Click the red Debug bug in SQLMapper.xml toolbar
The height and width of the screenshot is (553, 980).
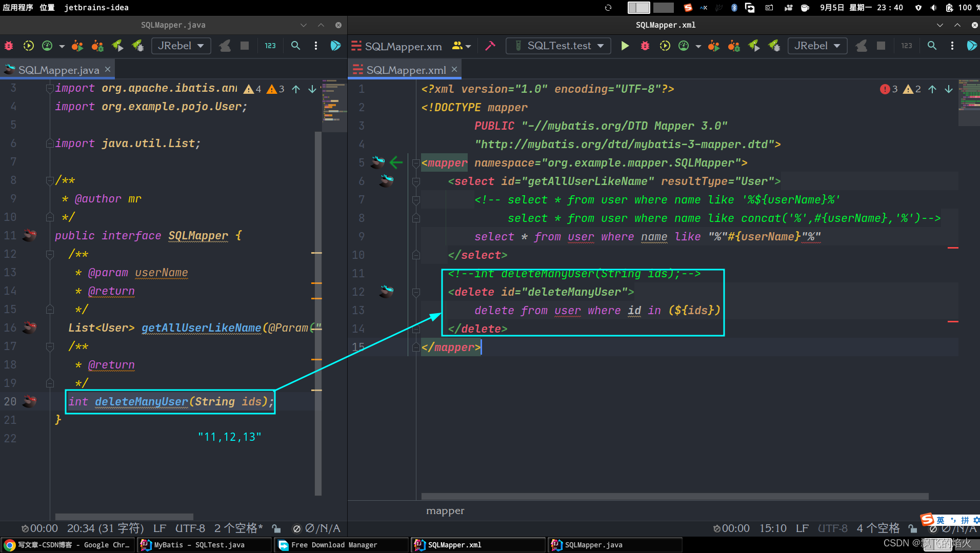coord(645,46)
